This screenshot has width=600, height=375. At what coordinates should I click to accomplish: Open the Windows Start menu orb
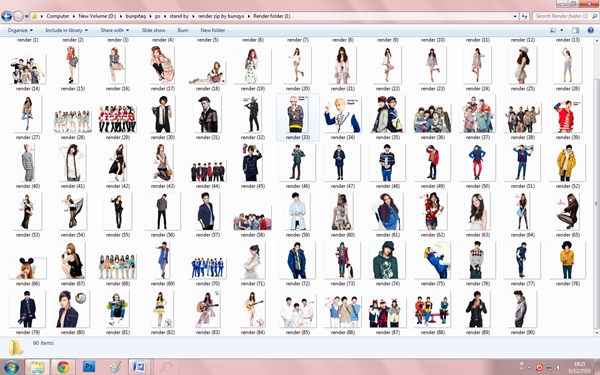click(x=11, y=367)
